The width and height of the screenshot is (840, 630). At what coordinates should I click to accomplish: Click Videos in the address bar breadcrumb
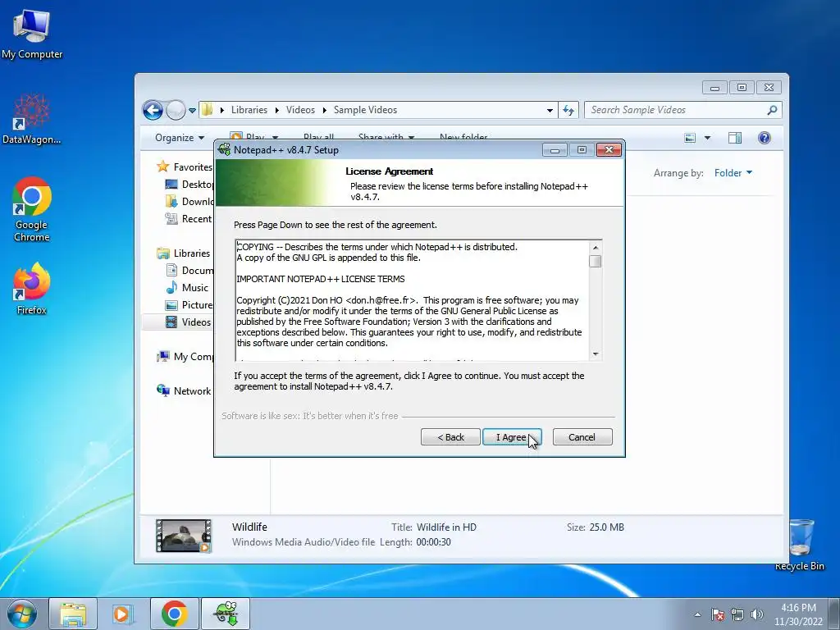[x=300, y=110]
